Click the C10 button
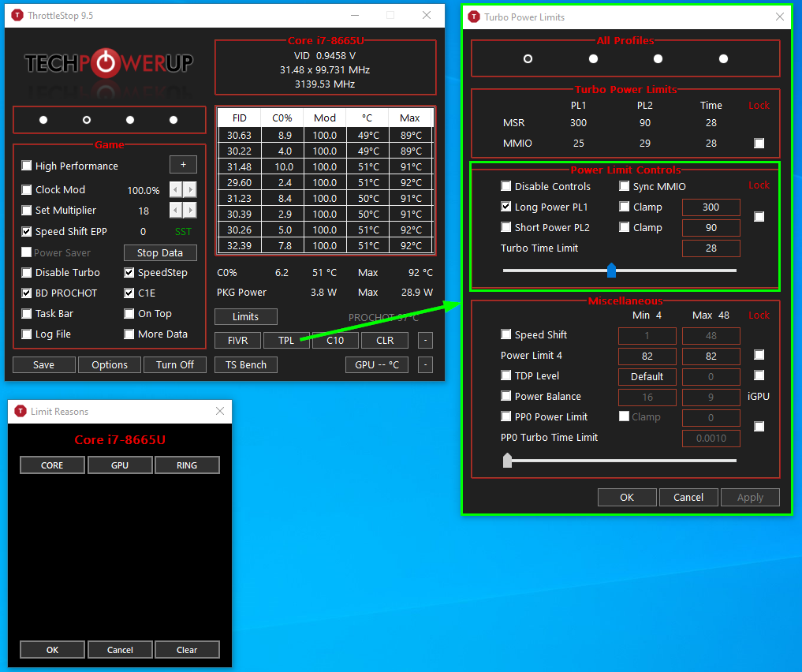 (x=335, y=340)
